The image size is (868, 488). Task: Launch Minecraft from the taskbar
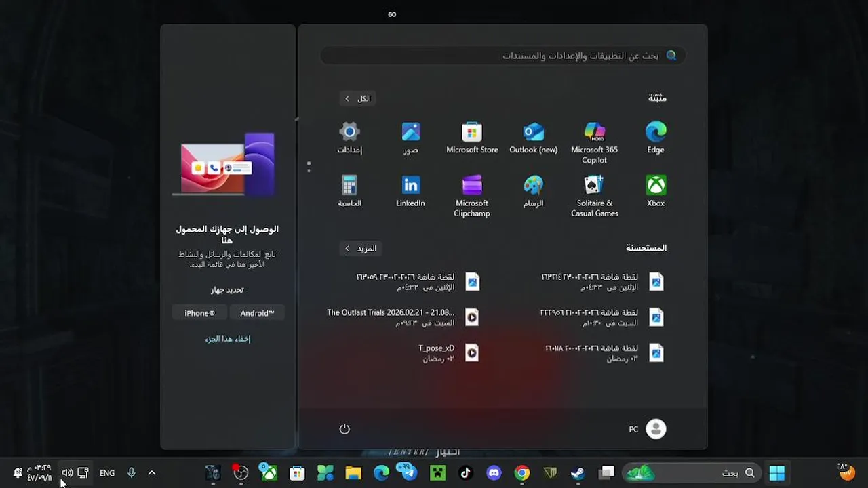pos(437,473)
